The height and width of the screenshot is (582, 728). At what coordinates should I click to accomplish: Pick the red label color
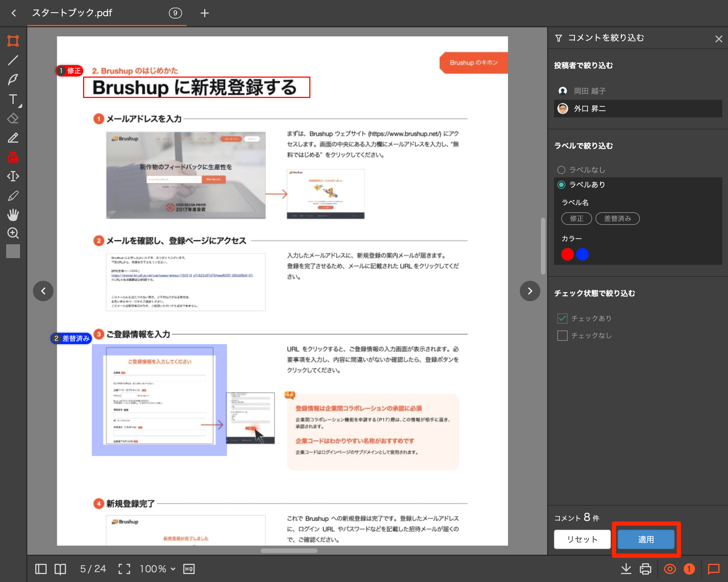568,254
